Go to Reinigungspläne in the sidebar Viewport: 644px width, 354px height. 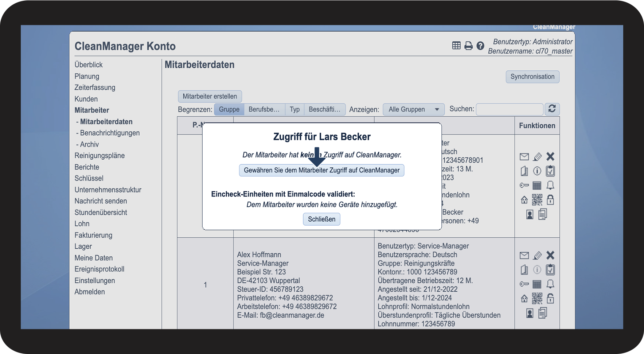pos(99,155)
